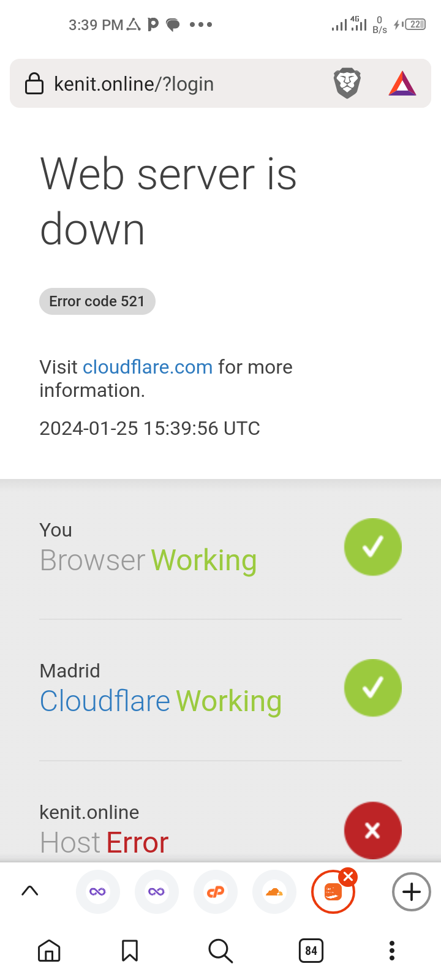
Task: Open tab switcher showing 84 tabs
Action: click(311, 951)
